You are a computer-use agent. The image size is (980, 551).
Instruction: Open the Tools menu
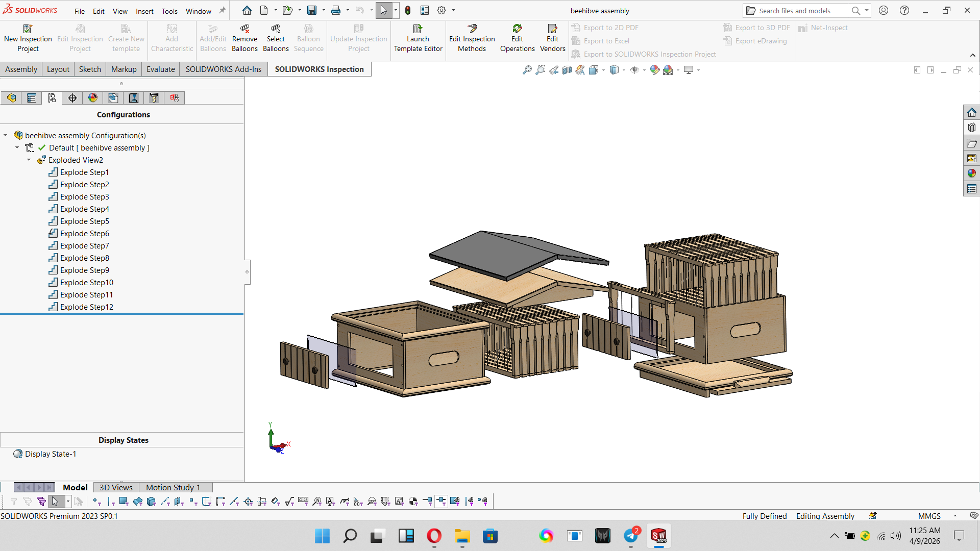(x=169, y=11)
